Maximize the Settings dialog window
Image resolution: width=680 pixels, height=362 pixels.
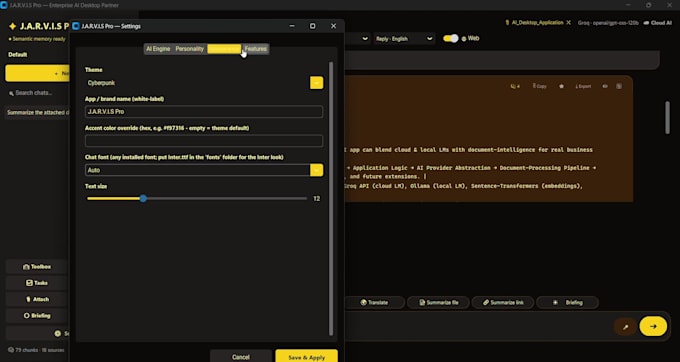point(312,26)
